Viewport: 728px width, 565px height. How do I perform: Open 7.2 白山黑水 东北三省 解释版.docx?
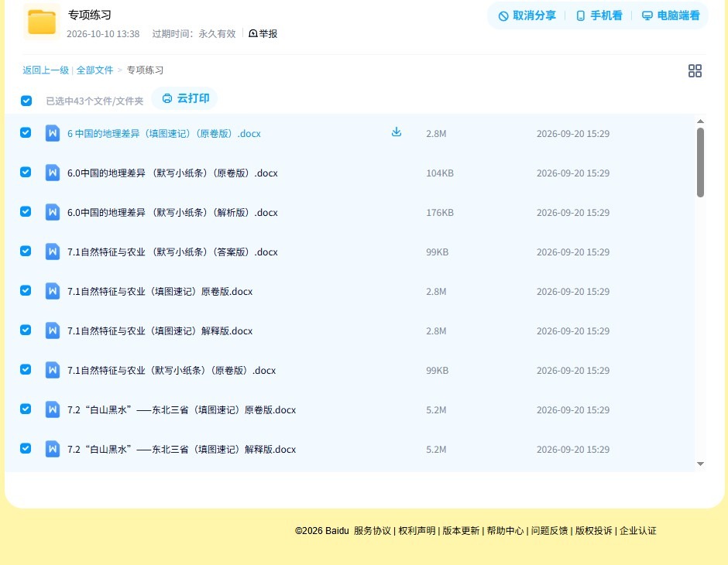click(x=181, y=449)
